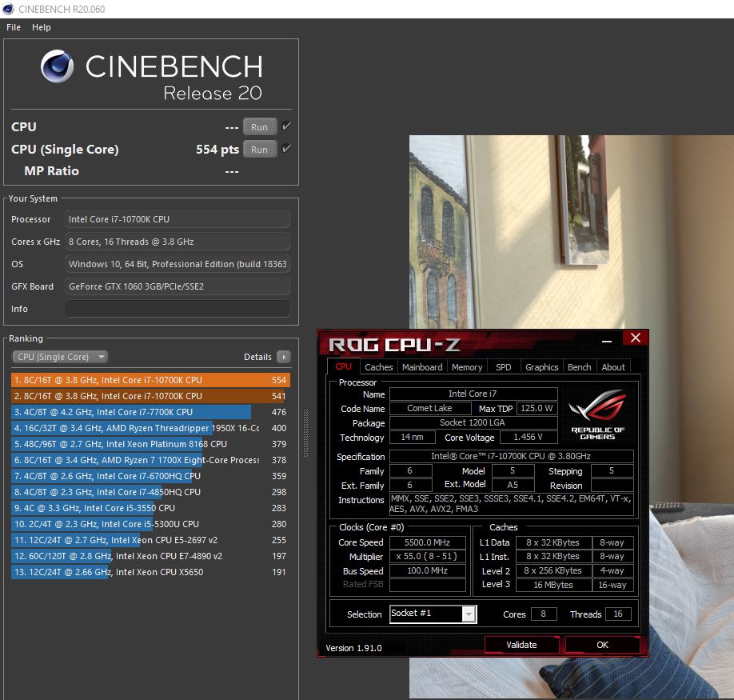Viewport: 734px width, 700px height.
Task: Open the File menu
Action: 14,27
